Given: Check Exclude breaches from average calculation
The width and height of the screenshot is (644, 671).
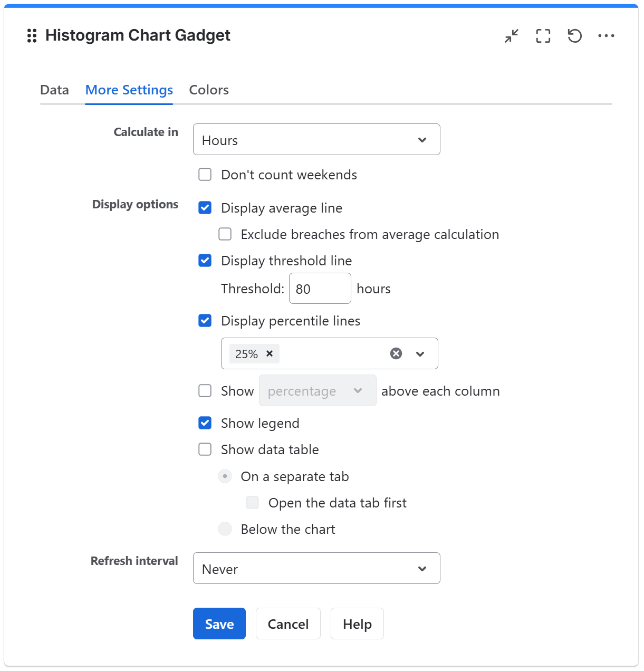Looking at the screenshot, I should 225,234.
